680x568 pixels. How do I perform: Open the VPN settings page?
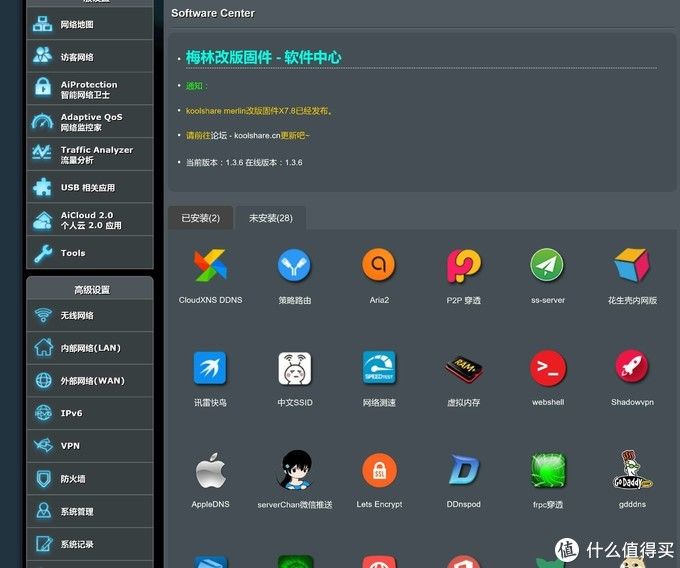pyautogui.click(x=90, y=446)
